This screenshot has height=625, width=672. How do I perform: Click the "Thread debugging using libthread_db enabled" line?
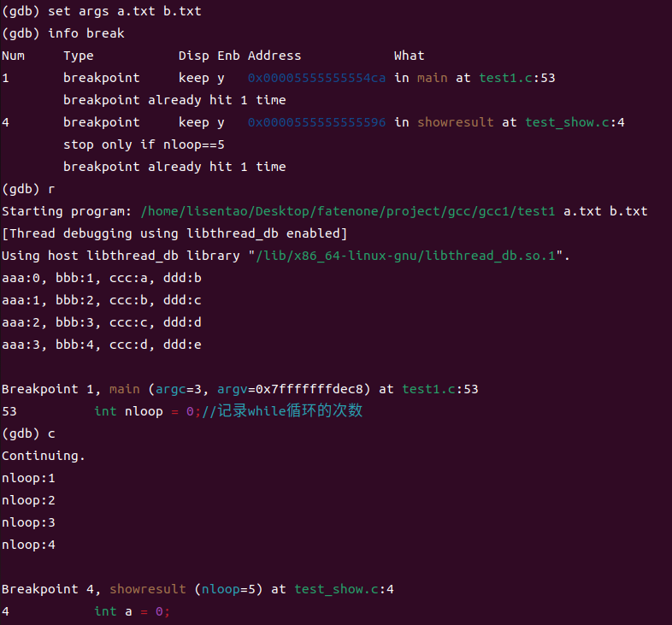tap(174, 233)
